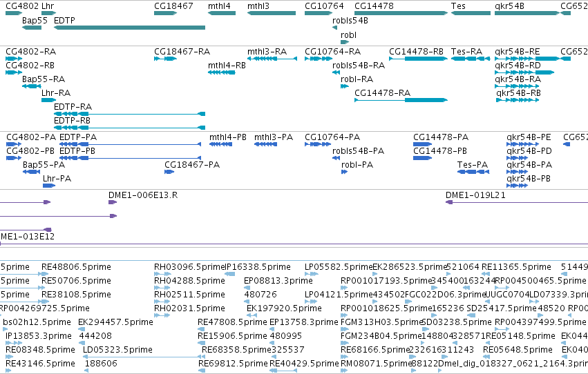The height and width of the screenshot is (374, 588).
Task: Click the mthl3-RA transcript label
Action: coord(267,51)
